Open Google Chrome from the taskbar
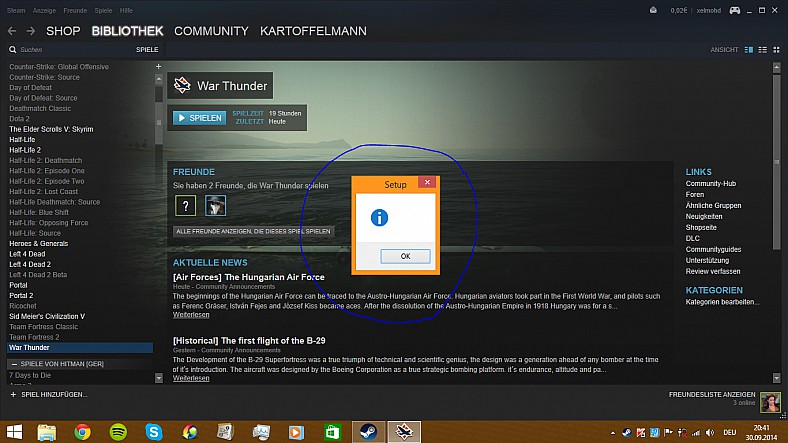 point(82,432)
